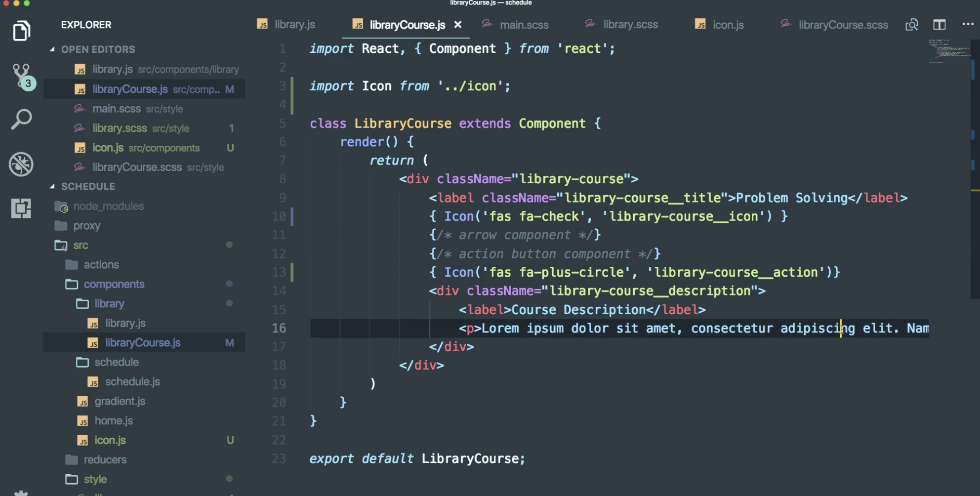Click 'Course Description' text in line 15
The image size is (980, 496).
tap(578, 310)
